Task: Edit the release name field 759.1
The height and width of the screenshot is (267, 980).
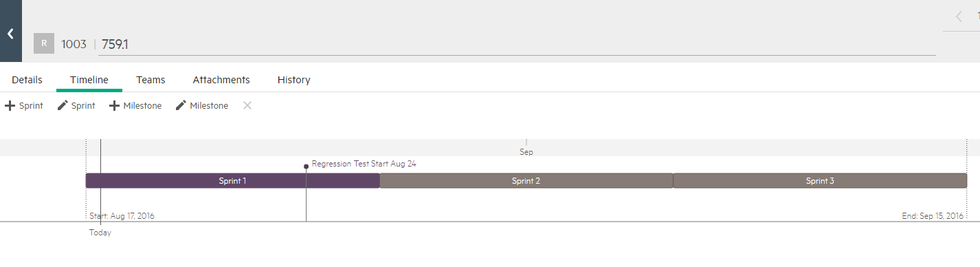Action: (x=517, y=44)
